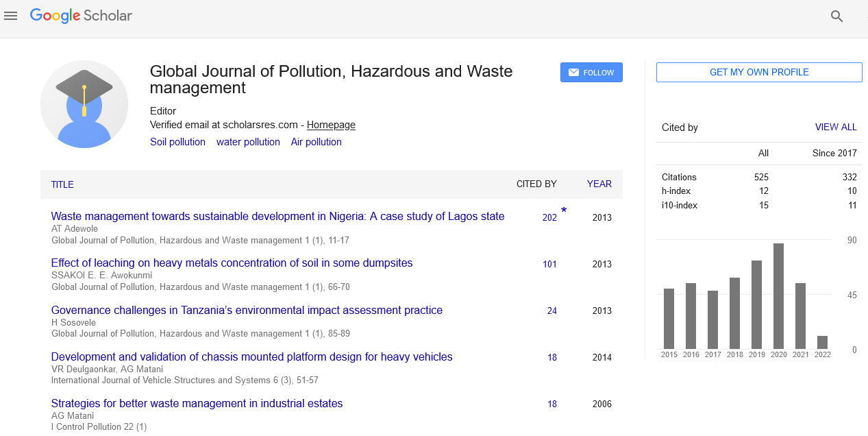
Task: Select the Soil pollution interest link
Action: point(177,142)
